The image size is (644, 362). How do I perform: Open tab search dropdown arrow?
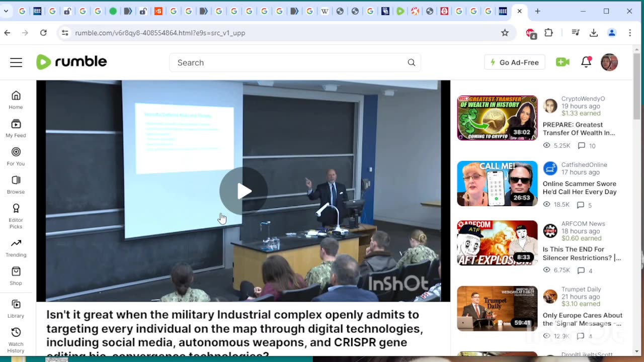pos(6,11)
